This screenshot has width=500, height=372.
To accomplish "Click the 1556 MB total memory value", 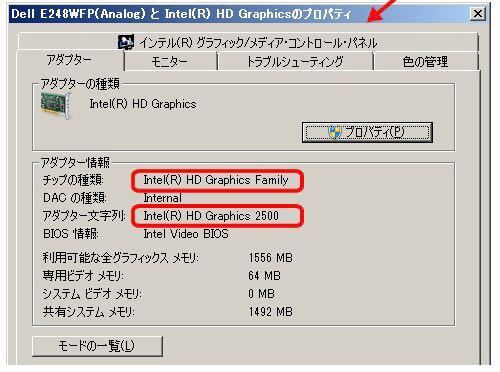I will (270, 258).
